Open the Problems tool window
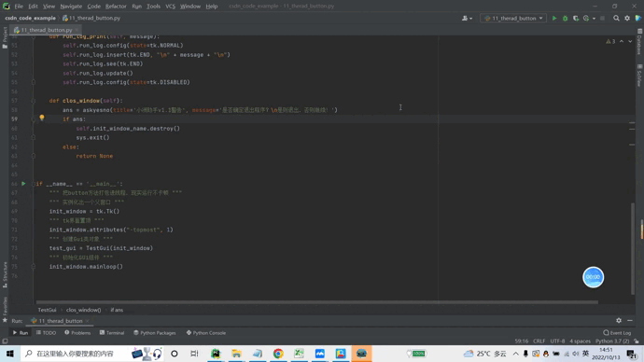The height and width of the screenshot is (362, 644). point(77,333)
